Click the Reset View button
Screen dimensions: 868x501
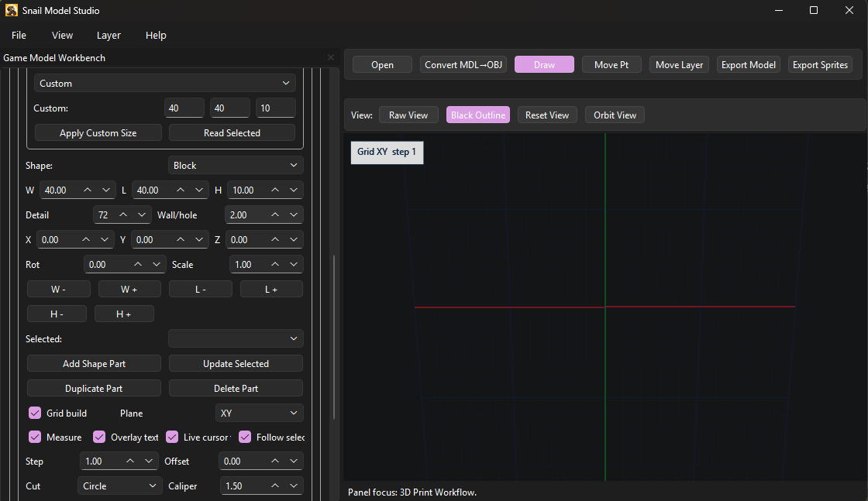coord(547,115)
